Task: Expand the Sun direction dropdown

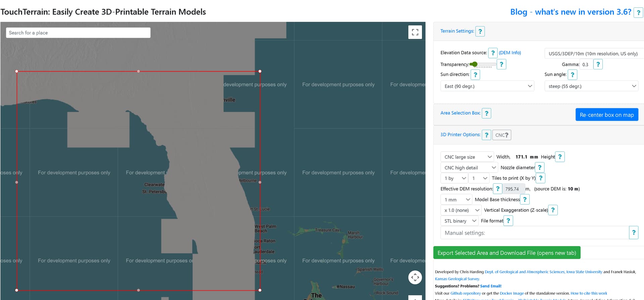Action: point(487,86)
